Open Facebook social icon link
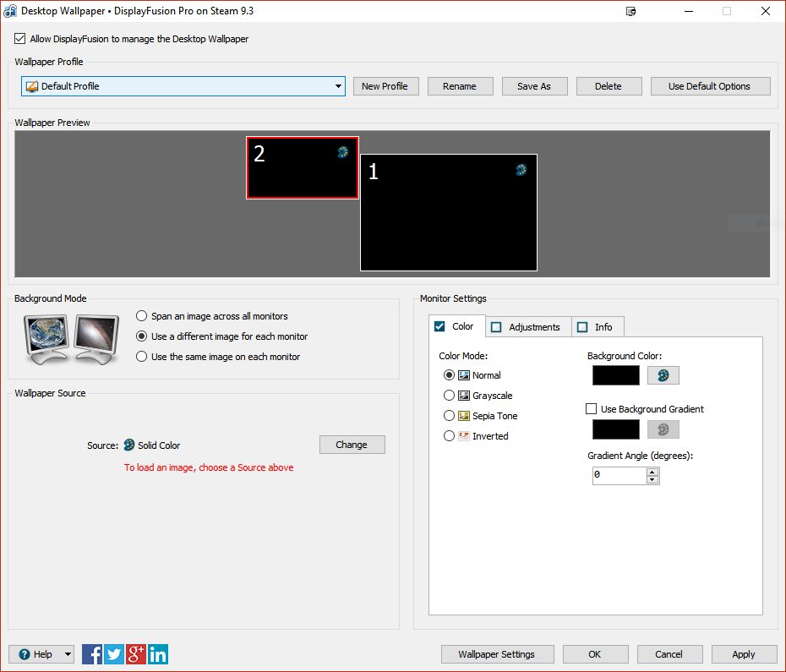Screen dimensions: 786x672 click(92, 653)
